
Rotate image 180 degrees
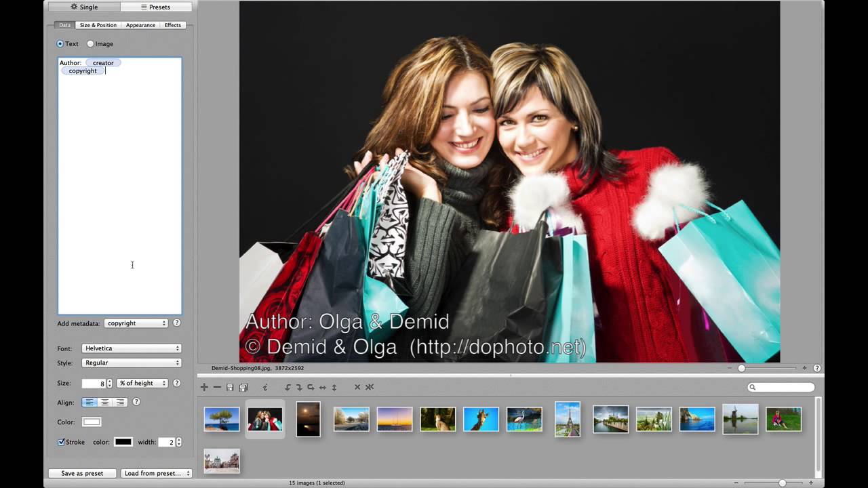point(311,387)
